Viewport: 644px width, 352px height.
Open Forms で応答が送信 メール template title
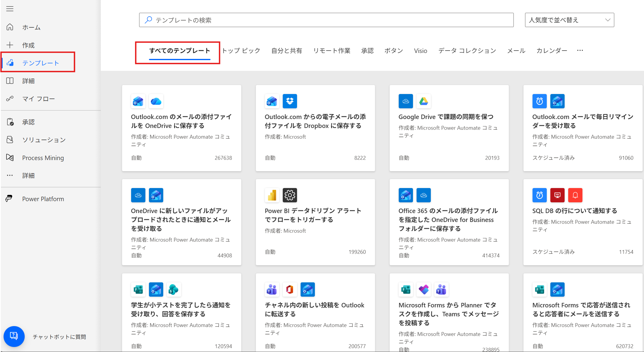581,309
